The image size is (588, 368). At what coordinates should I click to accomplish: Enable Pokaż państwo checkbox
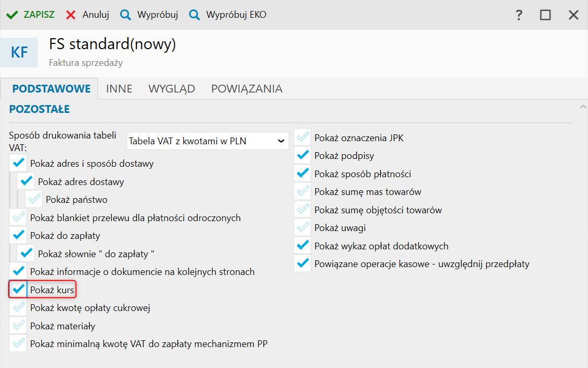[34, 199]
